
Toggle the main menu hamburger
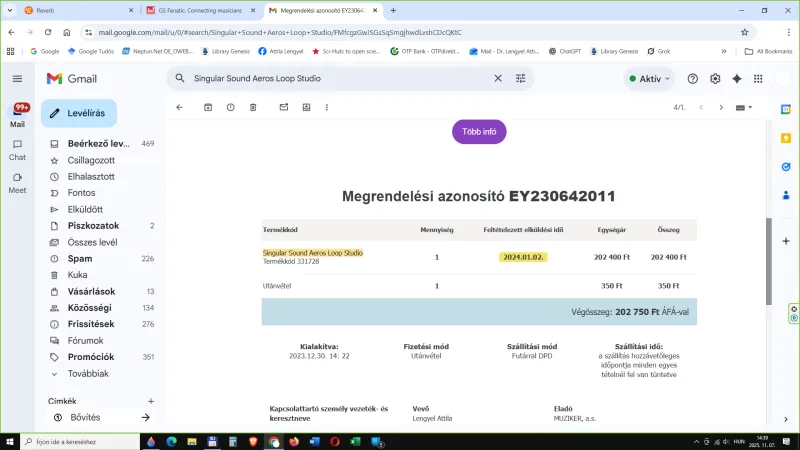(x=17, y=78)
